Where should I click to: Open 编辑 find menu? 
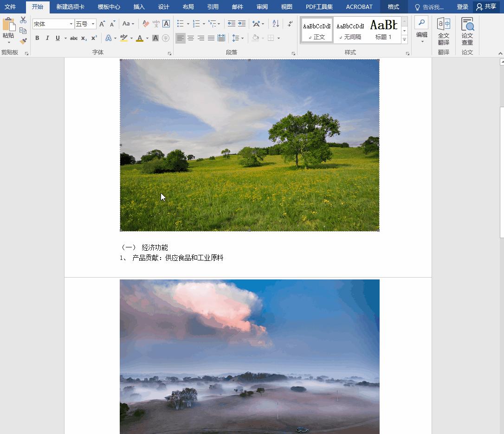pyautogui.click(x=422, y=30)
